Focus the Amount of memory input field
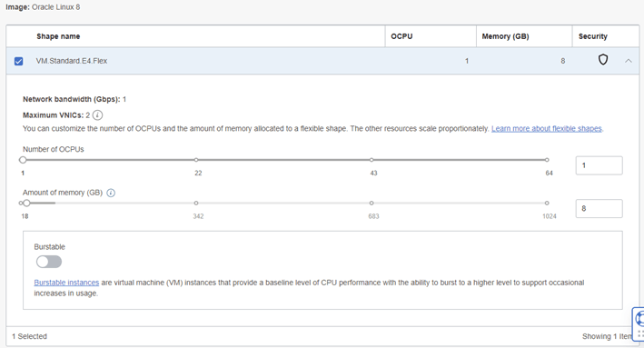The height and width of the screenshot is (348, 644). (599, 209)
